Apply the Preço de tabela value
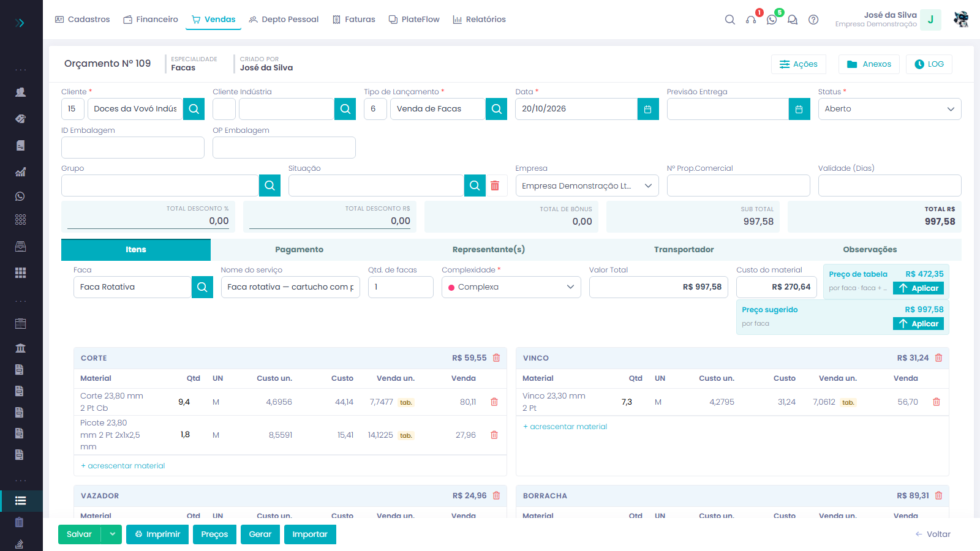The image size is (980, 551). (918, 288)
